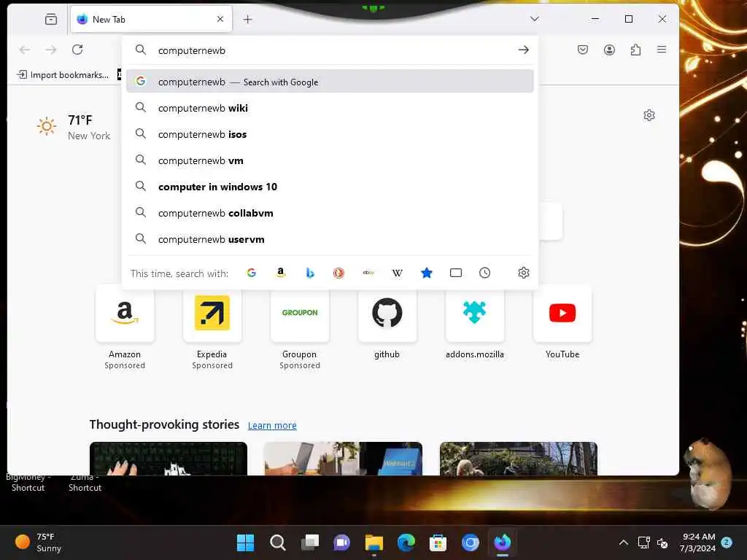Click the go arrow in the address bar
Image resolution: width=747 pixels, height=560 pixels.
(524, 50)
